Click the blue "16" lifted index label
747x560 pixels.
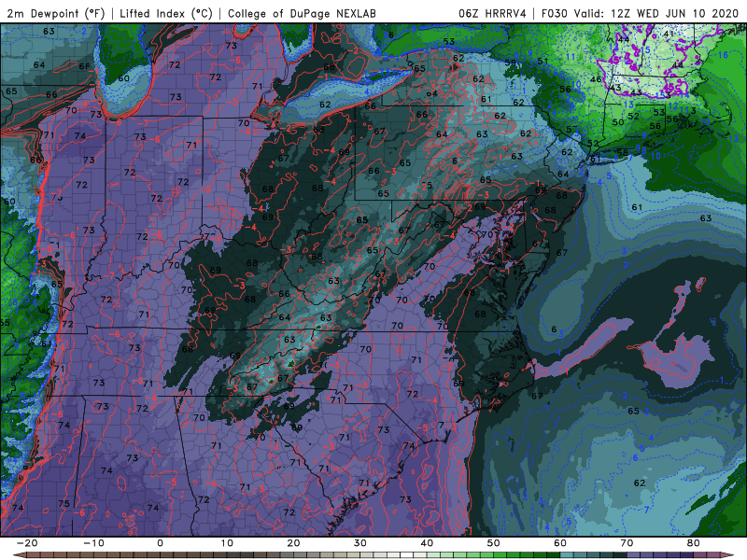pos(723,55)
